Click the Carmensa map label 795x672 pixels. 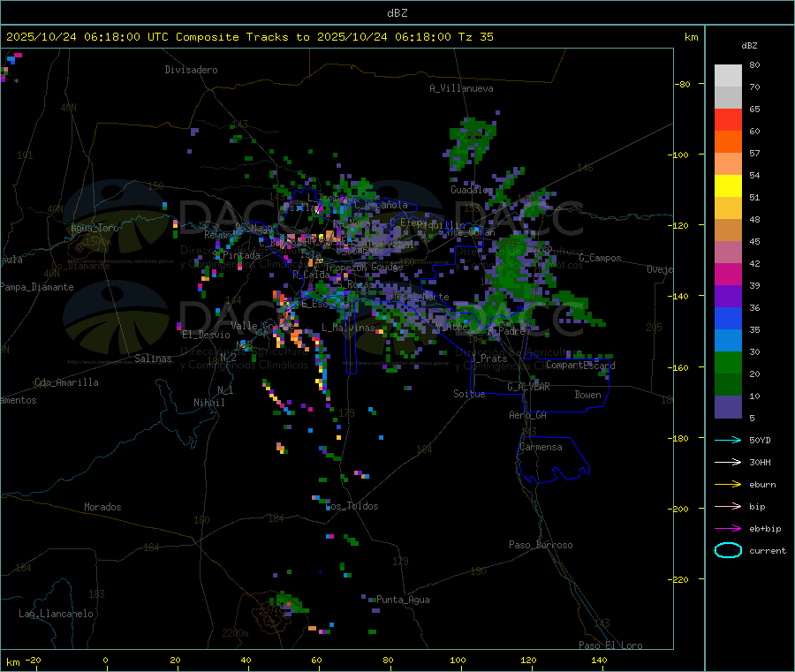[541, 447]
